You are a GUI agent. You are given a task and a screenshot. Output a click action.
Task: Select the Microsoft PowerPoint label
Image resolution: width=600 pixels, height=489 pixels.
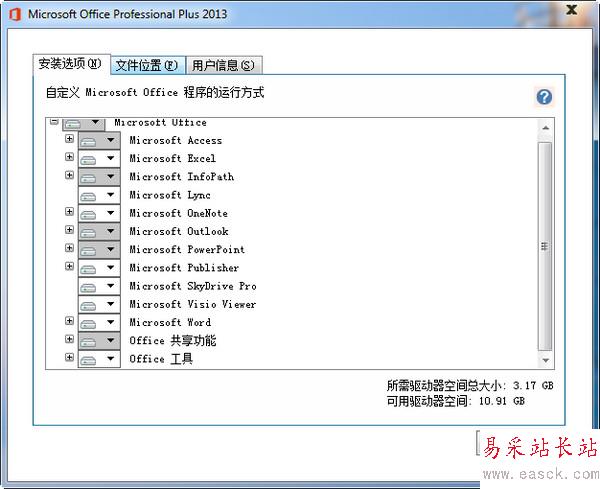click(187, 249)
